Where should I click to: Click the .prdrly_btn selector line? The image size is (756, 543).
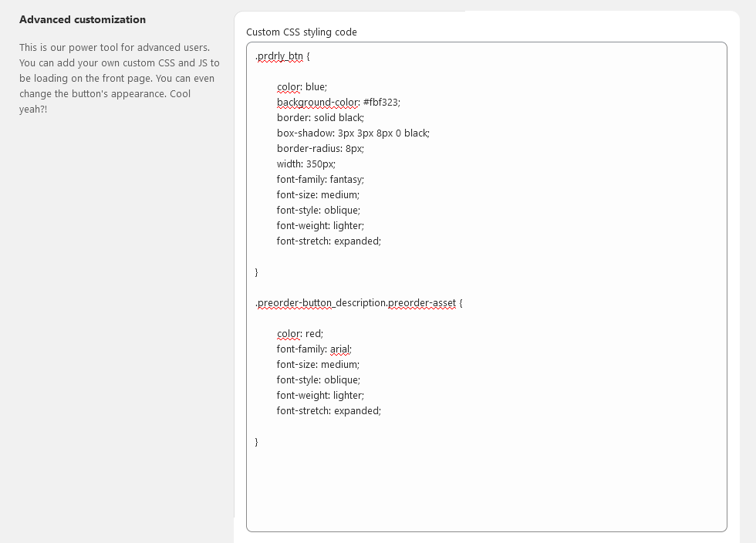[282, 56]
